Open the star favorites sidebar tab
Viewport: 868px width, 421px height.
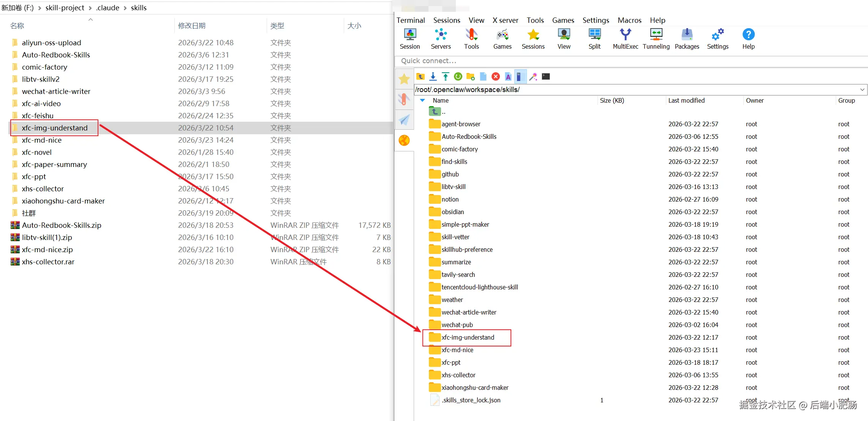tap(404, 79)
